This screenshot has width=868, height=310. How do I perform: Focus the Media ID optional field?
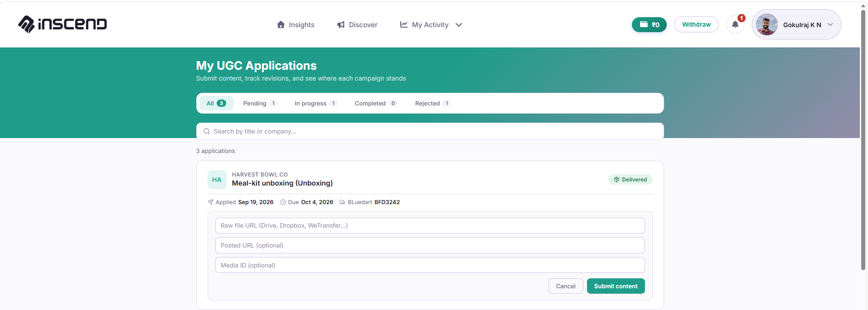pos(430,265)
